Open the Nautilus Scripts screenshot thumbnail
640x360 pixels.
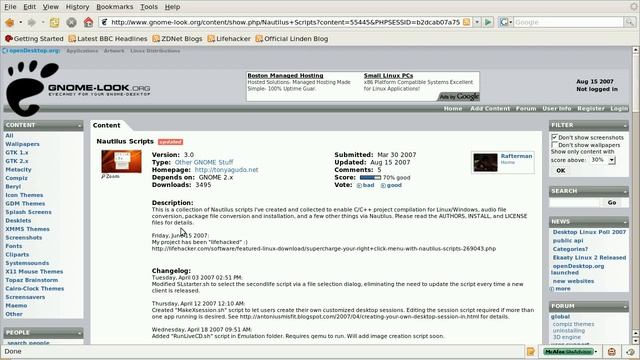[121, 161]
